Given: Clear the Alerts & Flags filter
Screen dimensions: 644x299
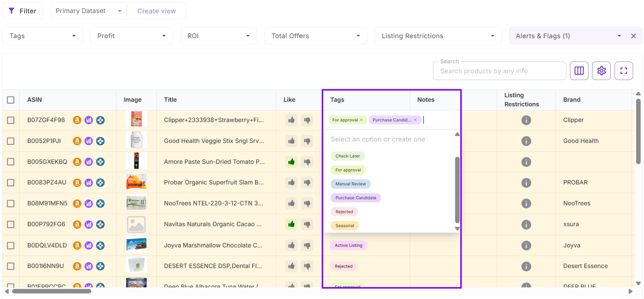Looking at the screenshot, I should [x=634, y=36].
